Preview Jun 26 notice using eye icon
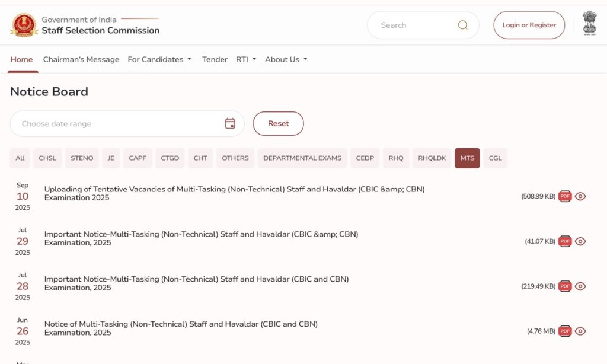This screenshot has height=364, width=607. click(580, 331)
